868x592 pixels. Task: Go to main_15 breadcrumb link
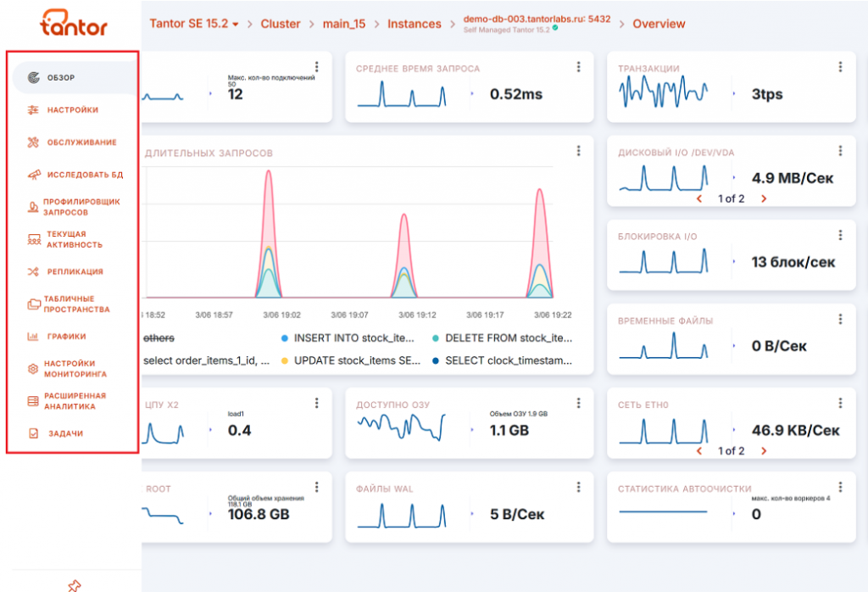coord(344,24)
